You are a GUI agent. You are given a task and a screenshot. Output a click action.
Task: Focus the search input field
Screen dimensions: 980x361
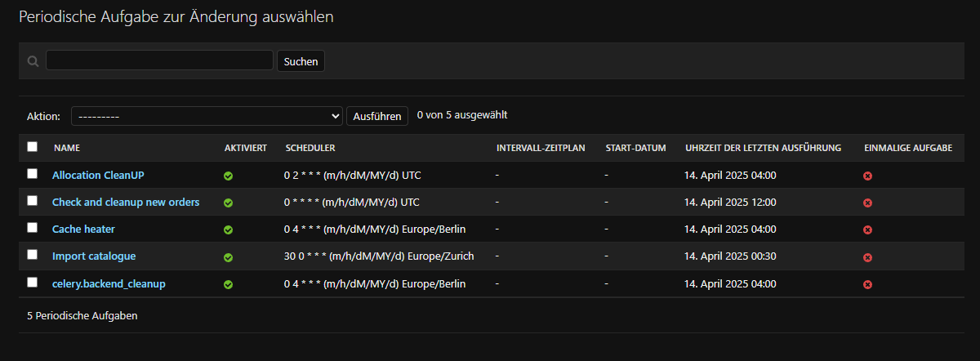tap(159, 60)
